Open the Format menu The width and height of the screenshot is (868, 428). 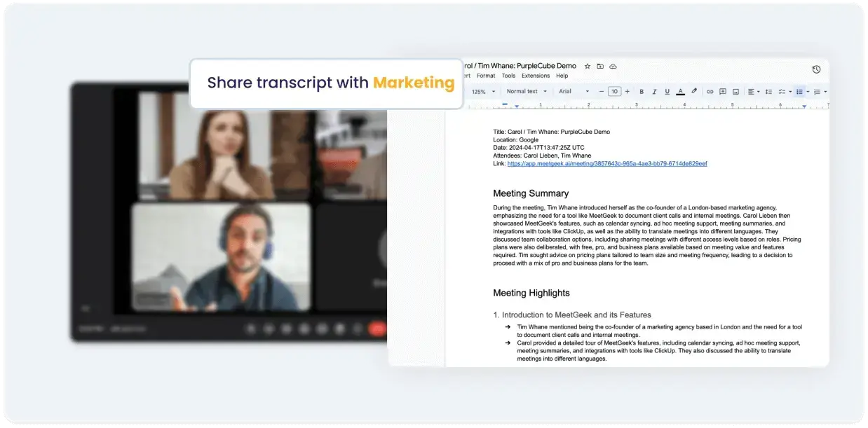click(486, 76)
